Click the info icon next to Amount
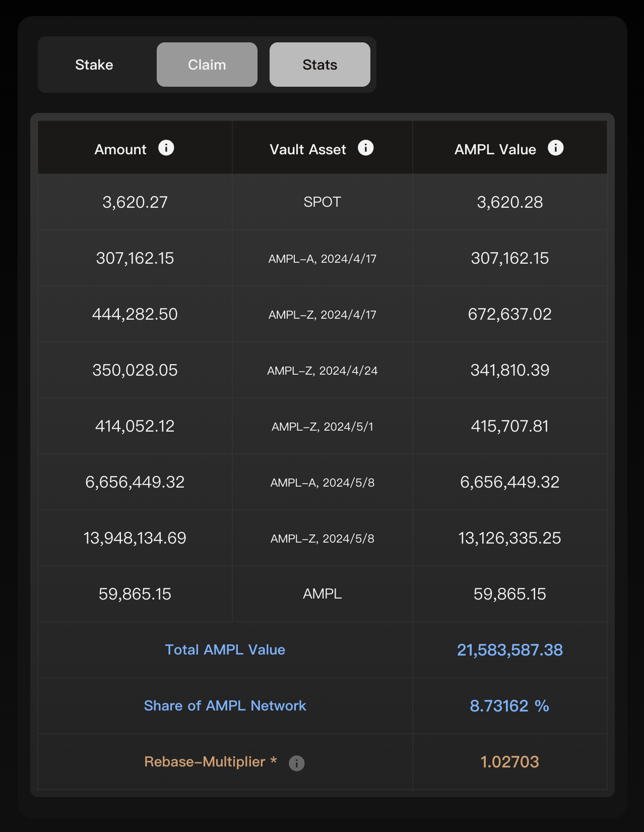The image size is (644, 832). [x=166, y=148]
